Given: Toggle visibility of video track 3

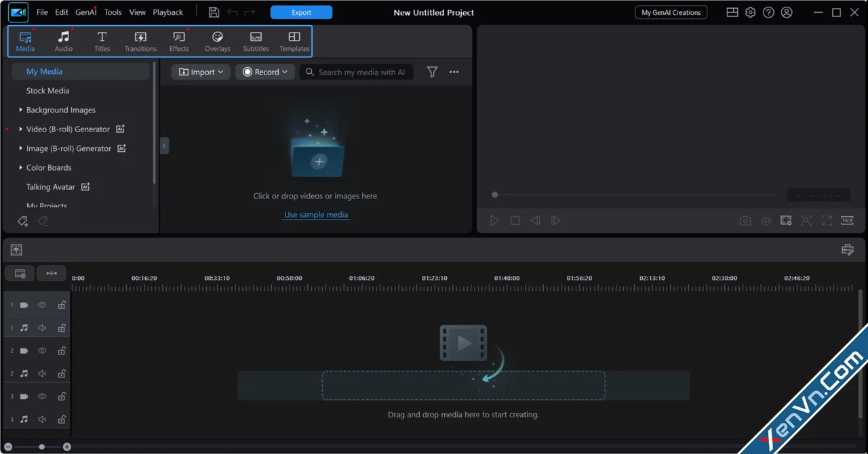Looking at the screenshot, I should pyautogui.click(x=42, y=396).
